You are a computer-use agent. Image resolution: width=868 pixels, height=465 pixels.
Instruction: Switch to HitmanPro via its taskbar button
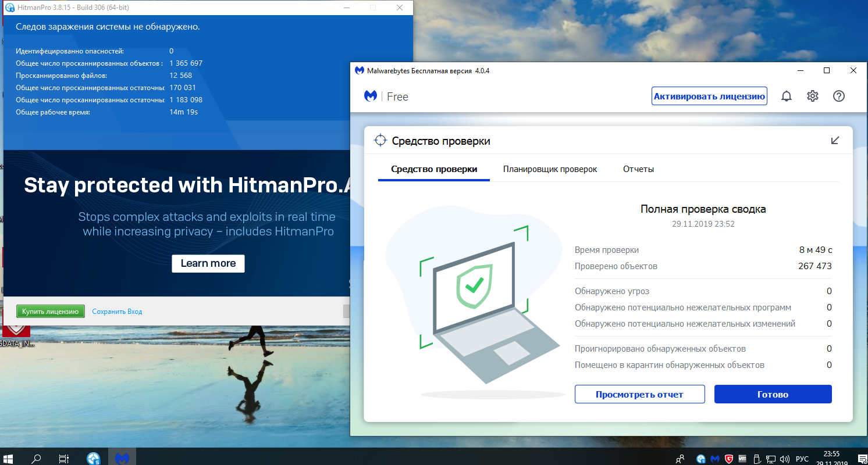click(x=94, y=459)
